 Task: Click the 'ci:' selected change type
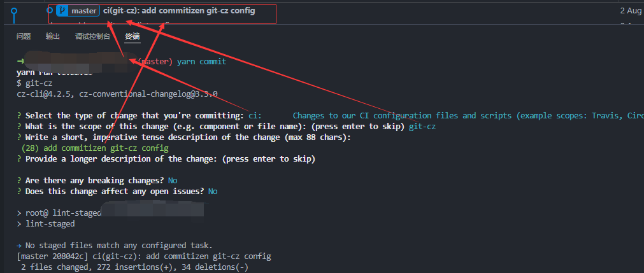(x=255, y=116)
